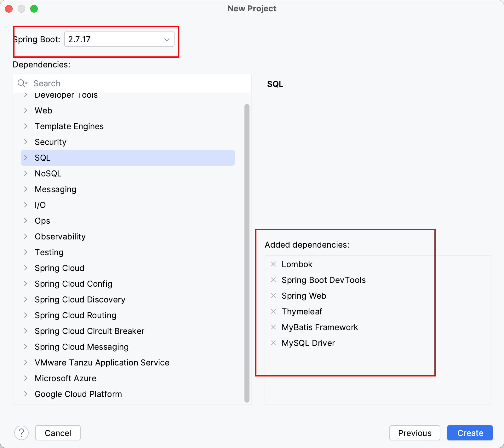The image size is (504, 448).
Task: Click the dependencies list scrollbar
Action: (247, 253)
